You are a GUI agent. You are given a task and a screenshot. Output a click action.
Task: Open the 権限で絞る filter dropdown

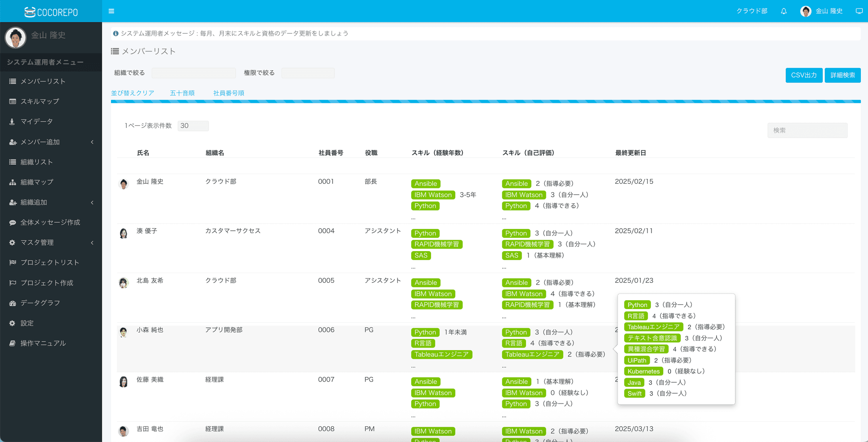pos(308,73)
